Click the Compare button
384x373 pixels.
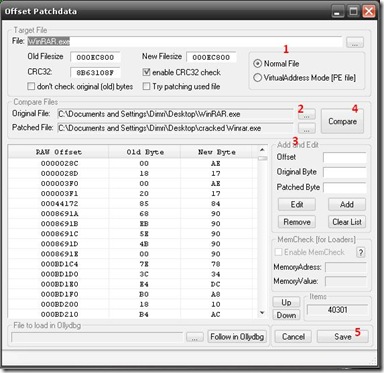(x=342, y=121)
